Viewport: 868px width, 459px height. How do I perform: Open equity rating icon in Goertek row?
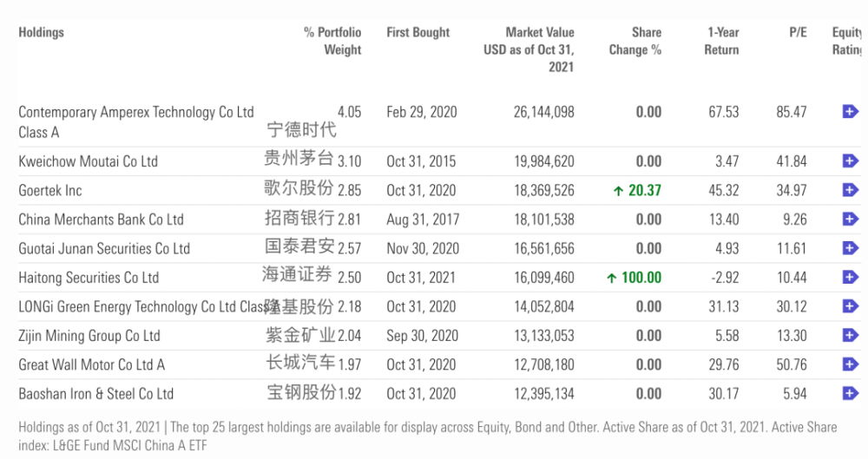[x=850, y=190]
